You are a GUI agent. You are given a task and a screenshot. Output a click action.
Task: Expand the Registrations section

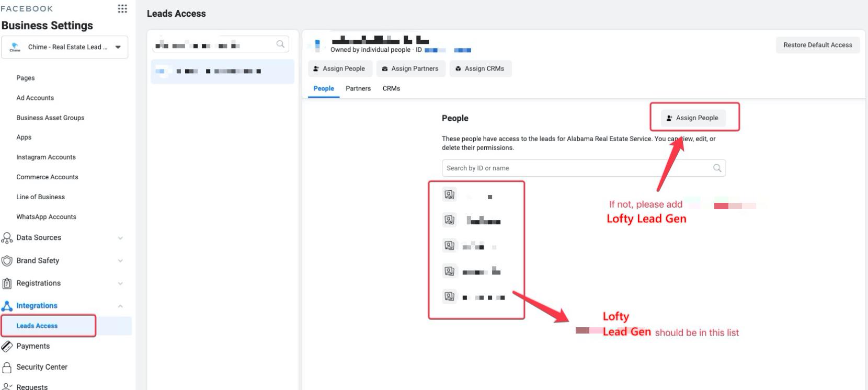coord(120,283)
